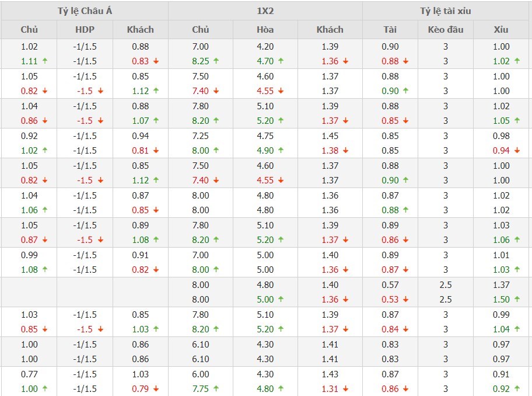
Task: Select the Tỷ lệ Châu Á header
Action: click(85, 11)
